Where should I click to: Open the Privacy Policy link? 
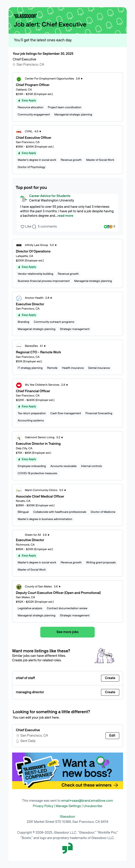click(x=43, y=806)
